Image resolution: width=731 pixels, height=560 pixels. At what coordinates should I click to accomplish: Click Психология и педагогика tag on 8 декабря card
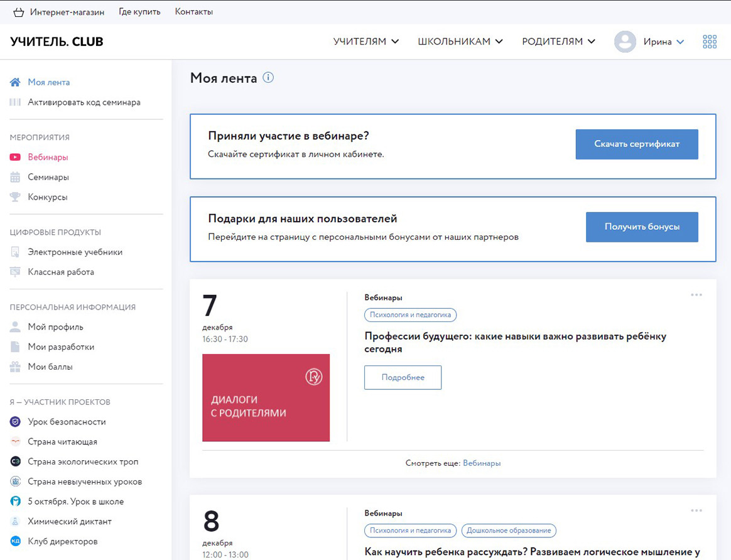point(410,530)
